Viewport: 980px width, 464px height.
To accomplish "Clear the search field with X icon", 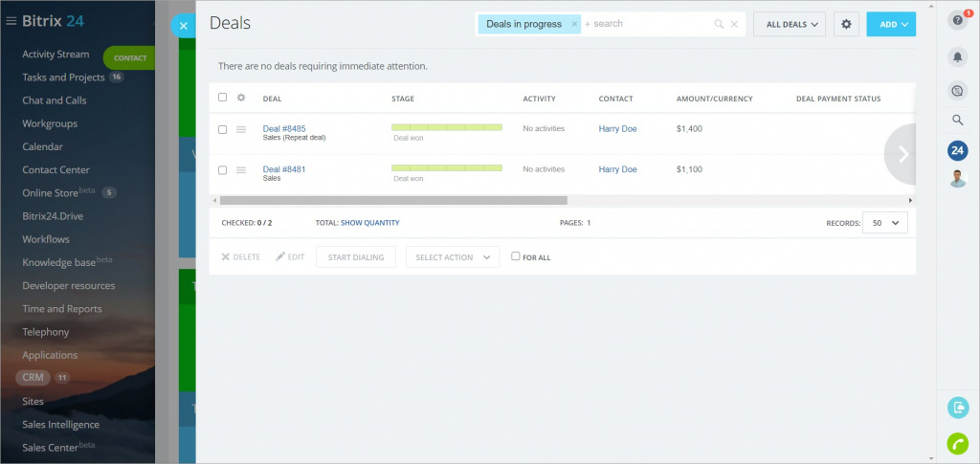I will [734, 24].
